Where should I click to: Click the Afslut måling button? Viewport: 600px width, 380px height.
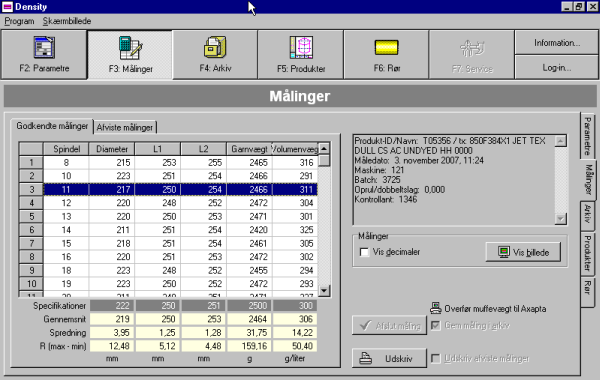tap(389, 325)
